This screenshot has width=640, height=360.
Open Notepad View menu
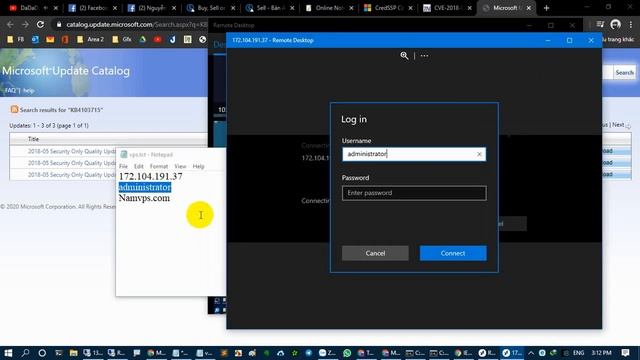pos(180,167)
